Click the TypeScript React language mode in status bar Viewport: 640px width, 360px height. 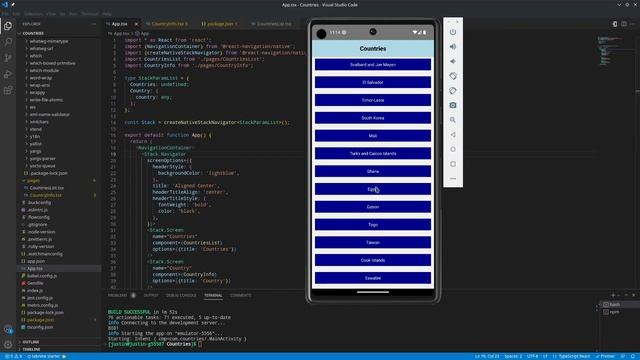pyautogui.click(x=574, y=356)
